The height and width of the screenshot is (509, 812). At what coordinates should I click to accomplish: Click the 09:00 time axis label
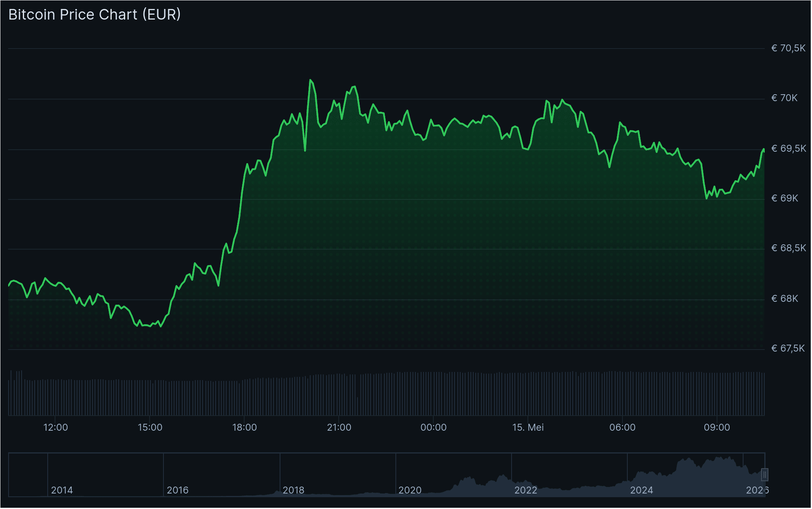tap(717, 427)
